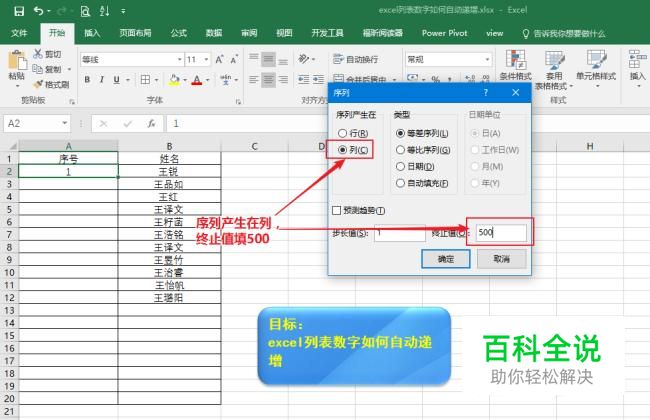Click the stop value (终止值) field

click(x=501, y=232)
